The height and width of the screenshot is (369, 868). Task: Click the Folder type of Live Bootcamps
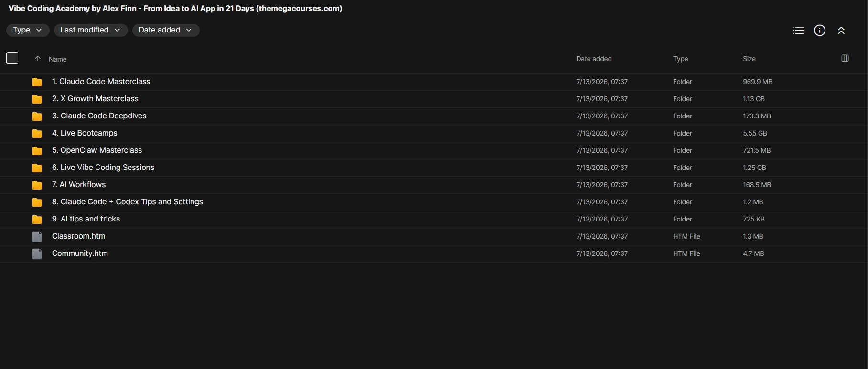click(x=682, y=133)
